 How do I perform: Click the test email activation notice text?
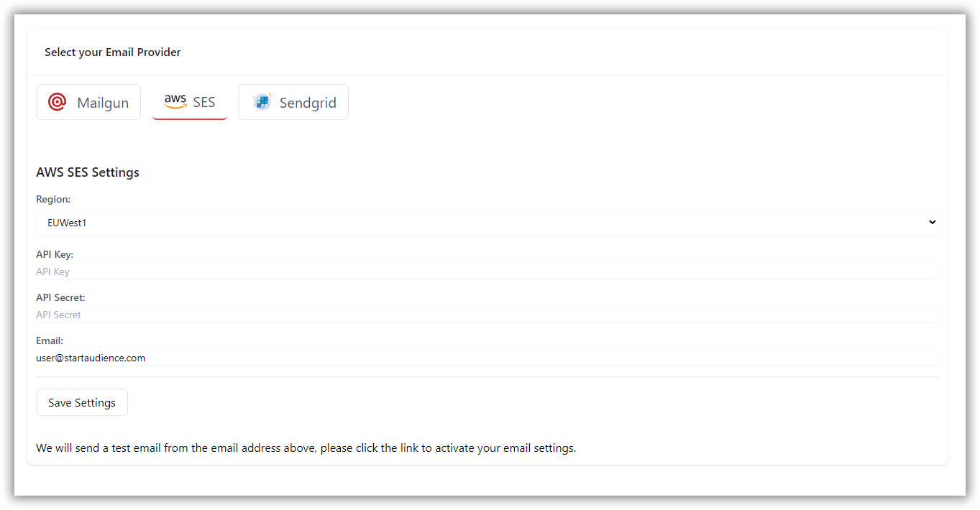point(306,448)
